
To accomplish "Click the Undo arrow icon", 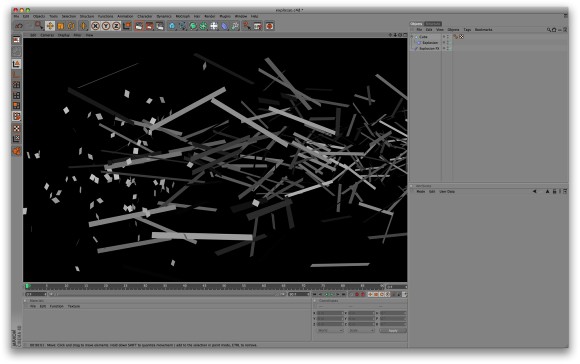I will coord(19,26).
